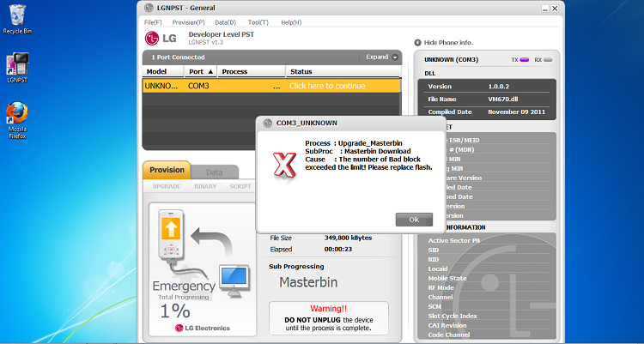
Task: Click VM670.dll file name value
Action: pos(502,100)
